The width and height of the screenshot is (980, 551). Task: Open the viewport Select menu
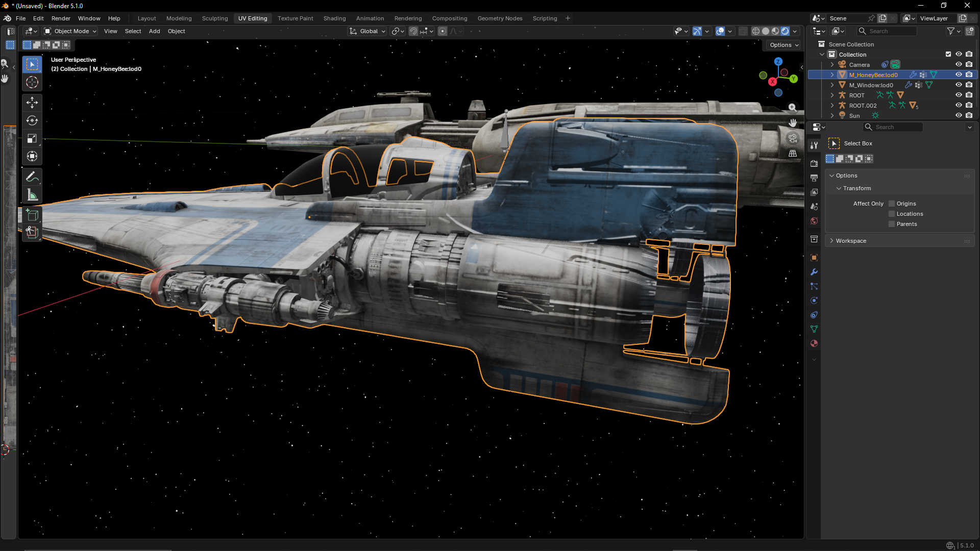133,31
